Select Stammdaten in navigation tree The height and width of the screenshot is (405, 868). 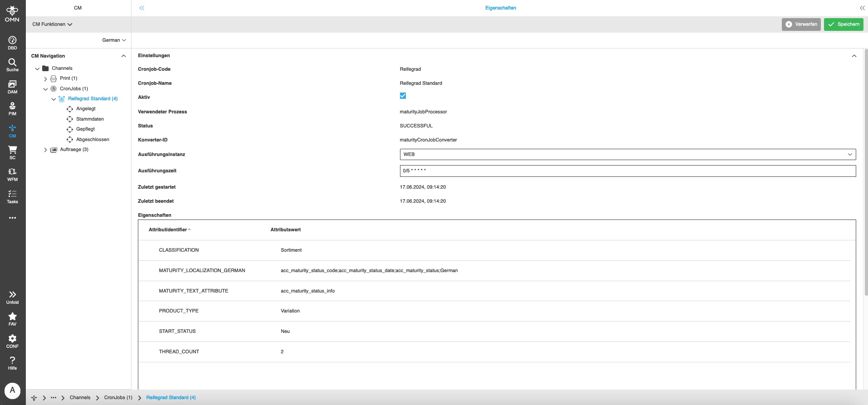click(90, 119)
